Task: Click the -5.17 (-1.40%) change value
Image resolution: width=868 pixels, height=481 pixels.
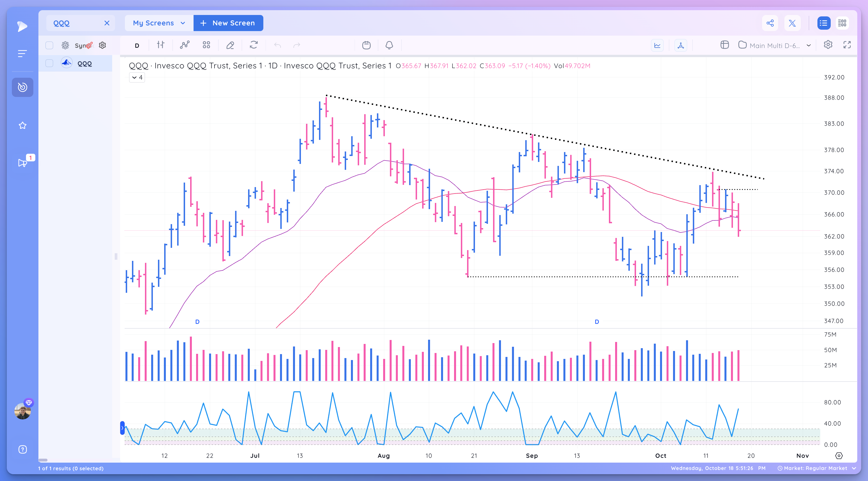Action: coord(529,66)
